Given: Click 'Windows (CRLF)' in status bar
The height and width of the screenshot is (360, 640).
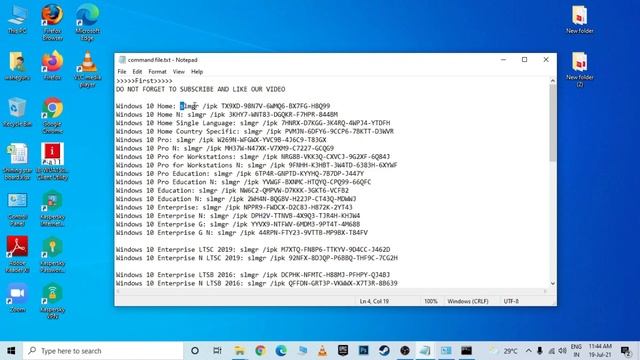Looking at the screenshot, I should pos(468,301).
